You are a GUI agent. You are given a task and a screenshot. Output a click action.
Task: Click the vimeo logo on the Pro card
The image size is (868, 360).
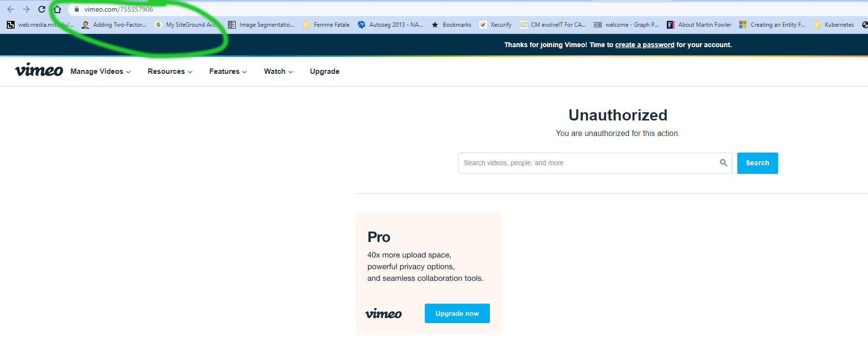click(x=383, y=313)
